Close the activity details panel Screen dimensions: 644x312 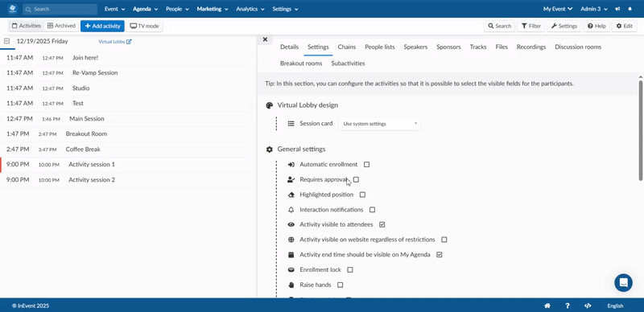[265, 39]
